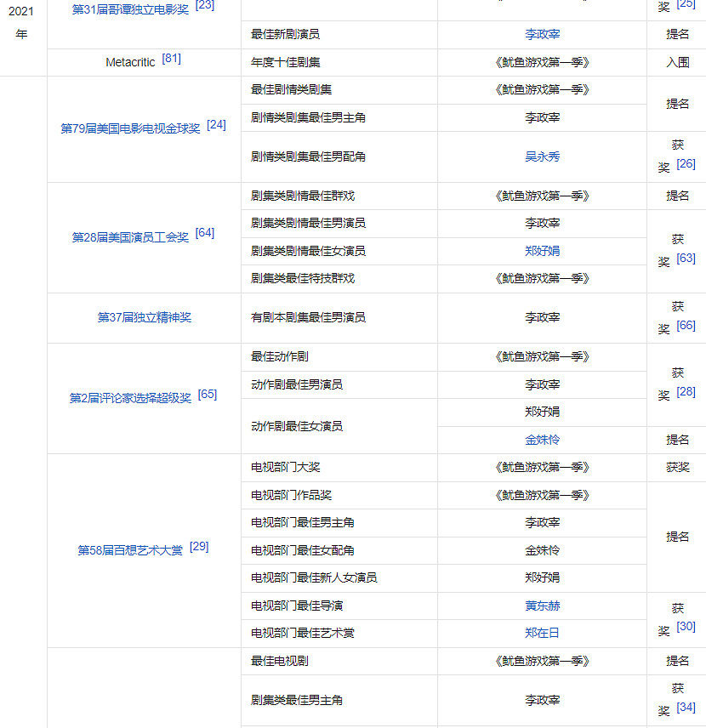Click the 李政宰 actor link in 最佳新剧演员 row
The width and height of the screenshot is (706, 728).
click(x=542, y=34)
